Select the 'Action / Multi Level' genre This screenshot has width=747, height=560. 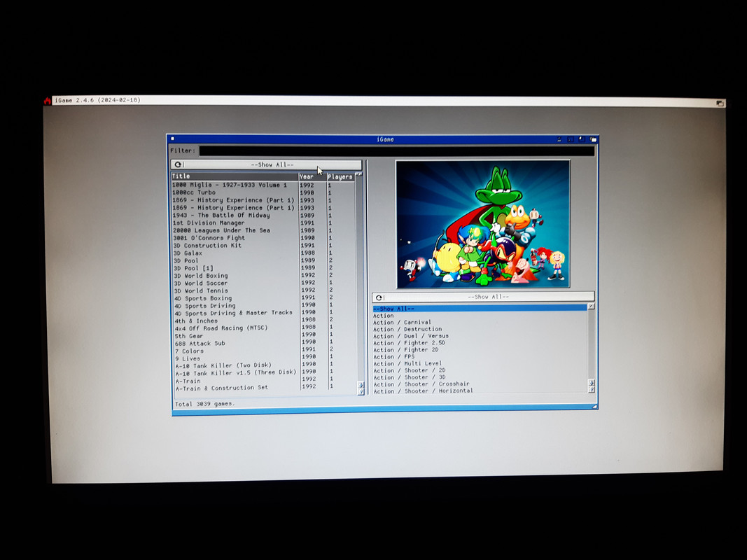coord(407,363)
